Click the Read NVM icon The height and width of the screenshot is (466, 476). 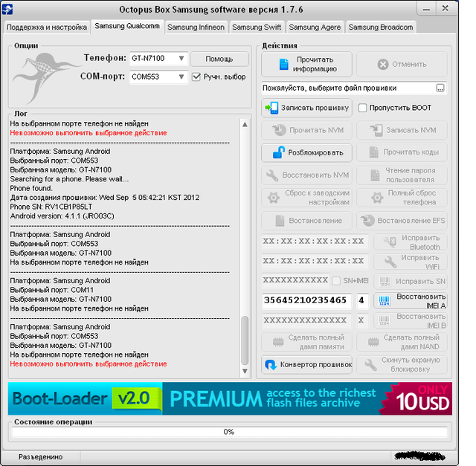coord(279,130)
